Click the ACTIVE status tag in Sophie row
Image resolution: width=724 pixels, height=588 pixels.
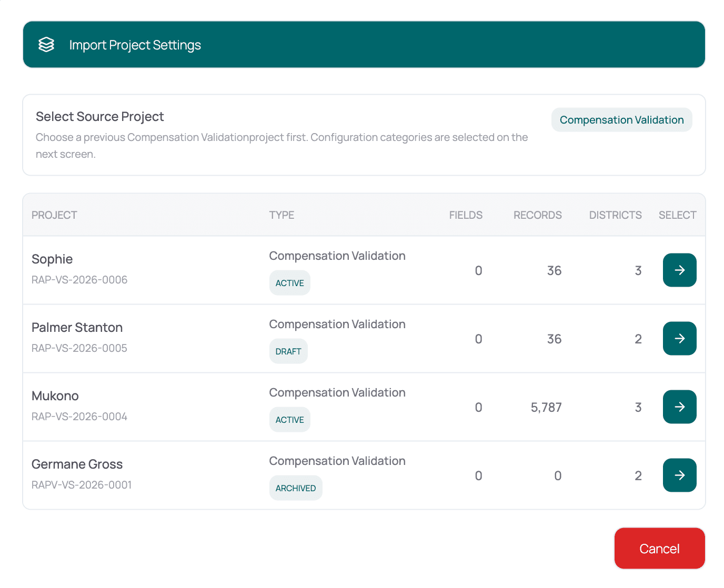tap(289, 283)
